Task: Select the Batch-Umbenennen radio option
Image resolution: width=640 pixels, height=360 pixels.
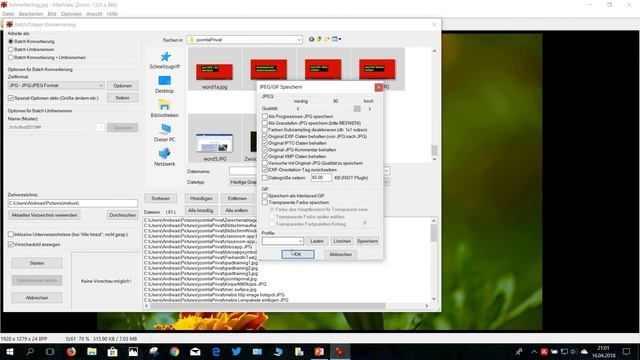Action: pyautogui.click(x=11, y=49)
